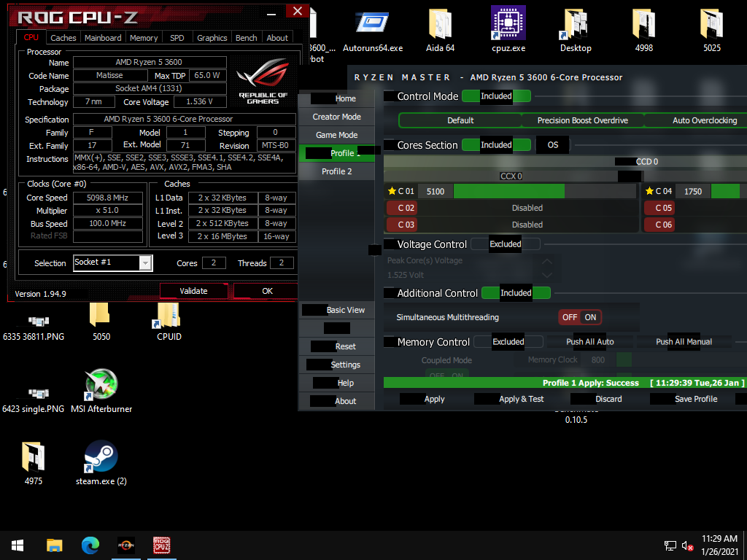Select Precision Boost Overdrive mode
Viewport: 747px width, 560px height.
click(583, 120)
